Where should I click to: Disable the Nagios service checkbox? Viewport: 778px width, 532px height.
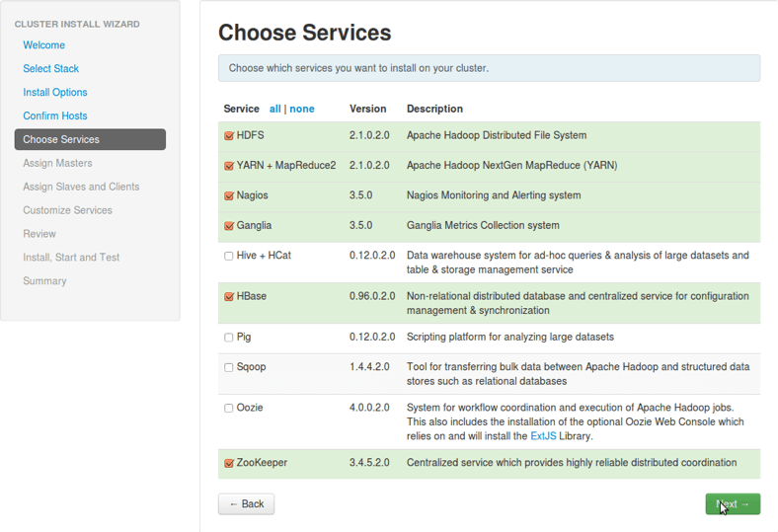click(x=229, y=196)
